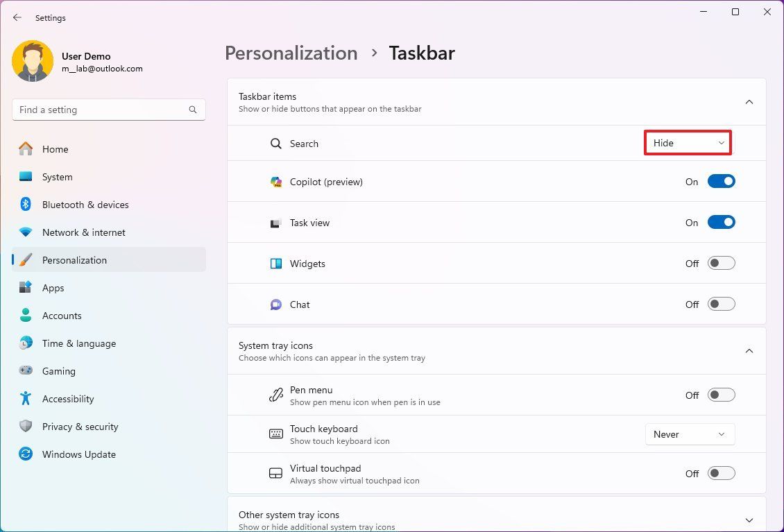The width and height of the screenshot is (784, 532).
Task: Click the Copilot (preview) icon
Action: point(276,181)
